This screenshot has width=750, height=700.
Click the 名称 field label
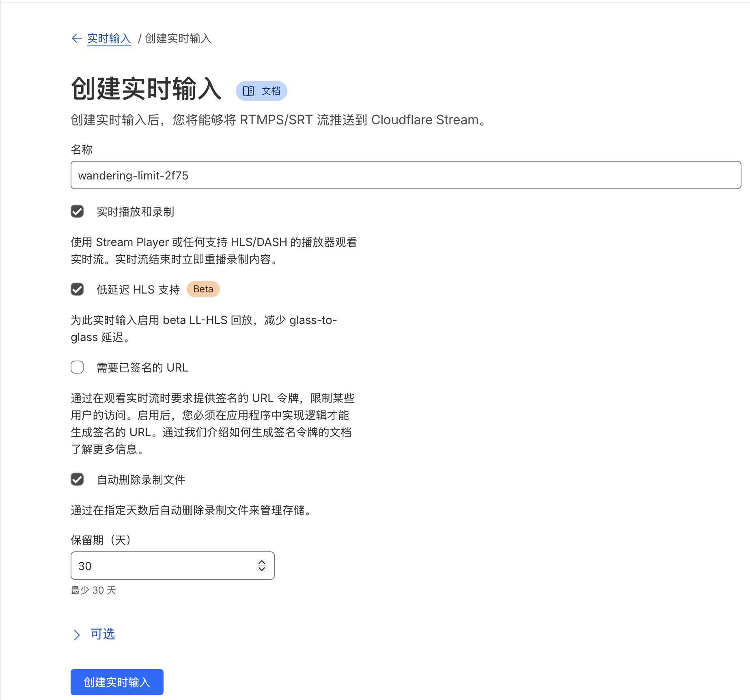[82, 149]
